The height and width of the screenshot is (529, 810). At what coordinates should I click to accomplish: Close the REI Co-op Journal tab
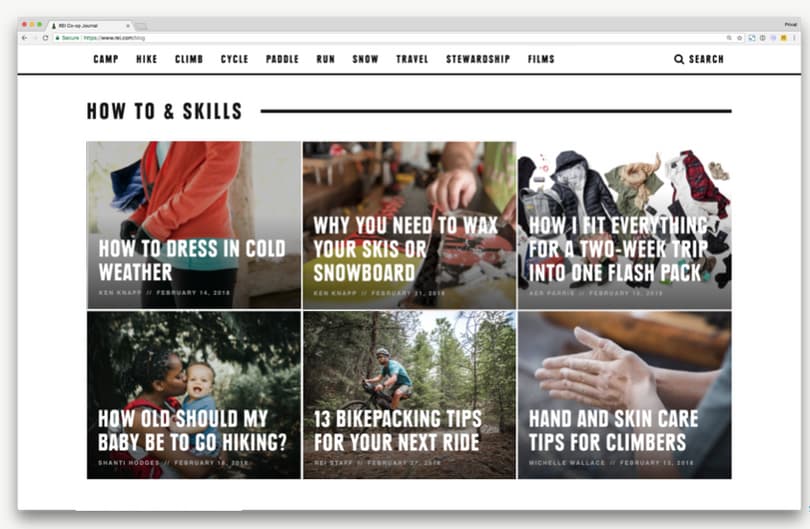(128, 25)
